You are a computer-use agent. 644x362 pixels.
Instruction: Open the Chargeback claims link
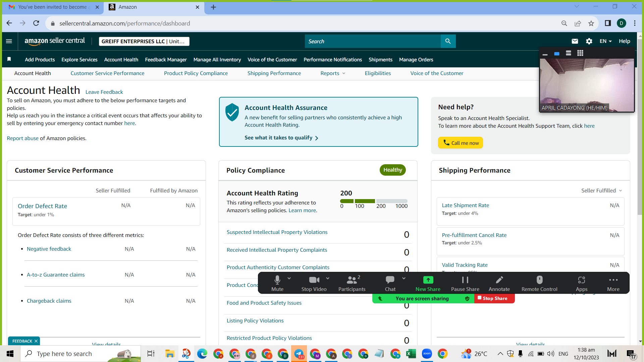(49, 301)
